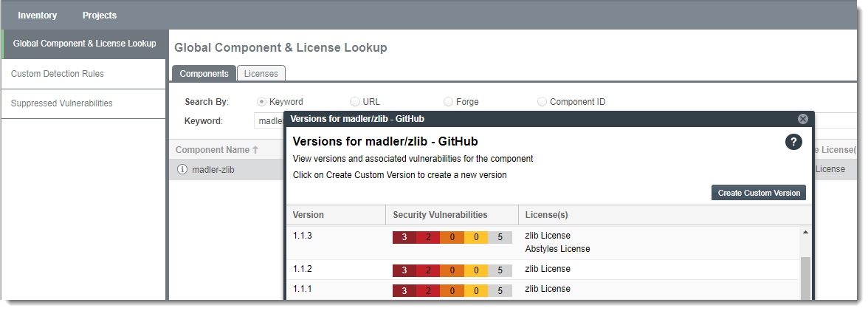Click the version 1.1.1 link
868x311 pixels.
point(303,289)
